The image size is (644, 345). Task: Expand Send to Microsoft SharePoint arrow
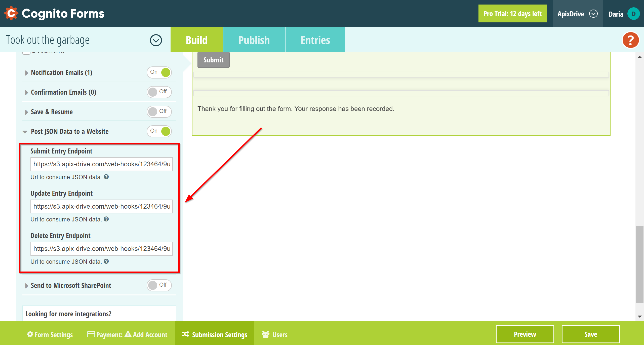[26, 286]
